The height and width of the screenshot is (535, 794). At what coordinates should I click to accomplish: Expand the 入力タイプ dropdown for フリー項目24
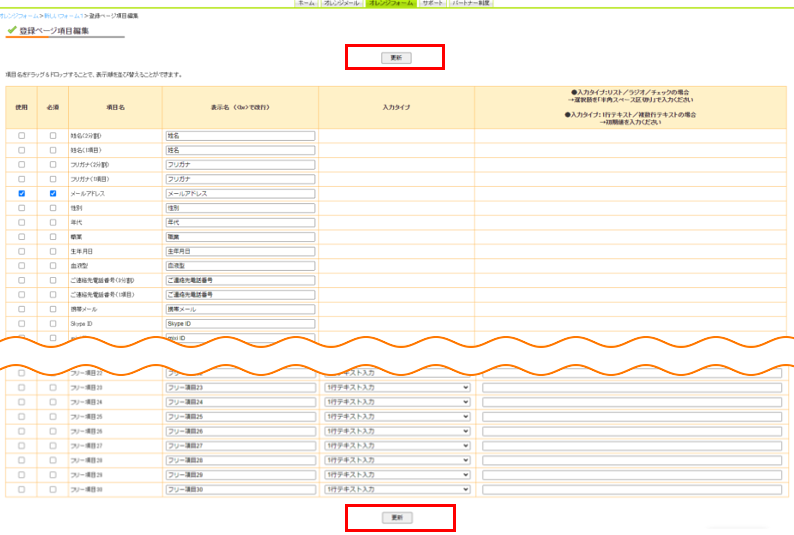pyautogui.click(x=397, y=402)
